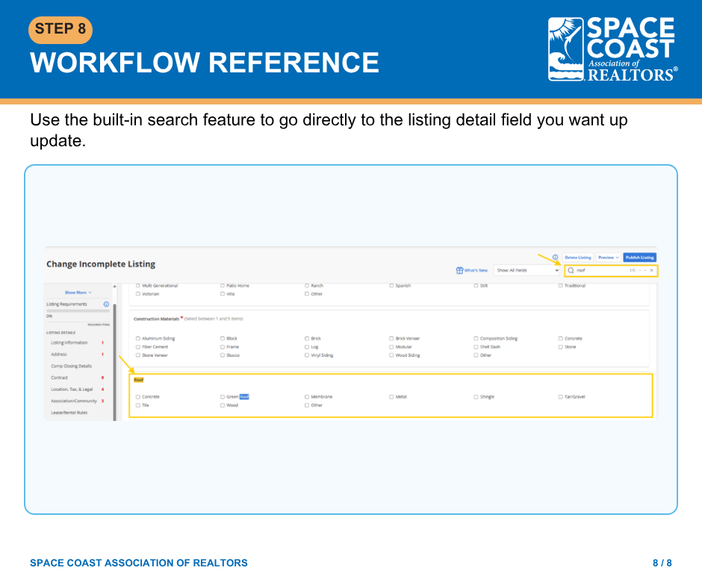Select Contract in the sidebar
Image resolution: width=702 pixels, height=588 pixels.
click(x=59, y=378)
